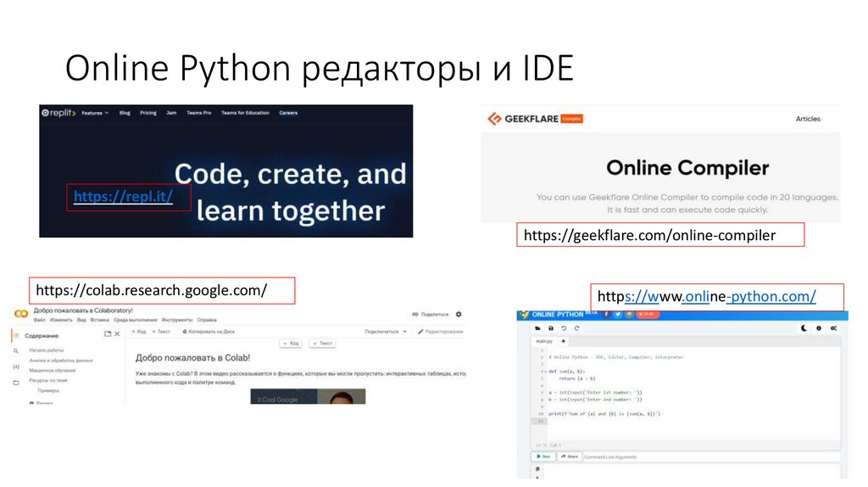Open the Инструменты menu in Colab
The height and width of the screenshot is (487, 868).
177,320
